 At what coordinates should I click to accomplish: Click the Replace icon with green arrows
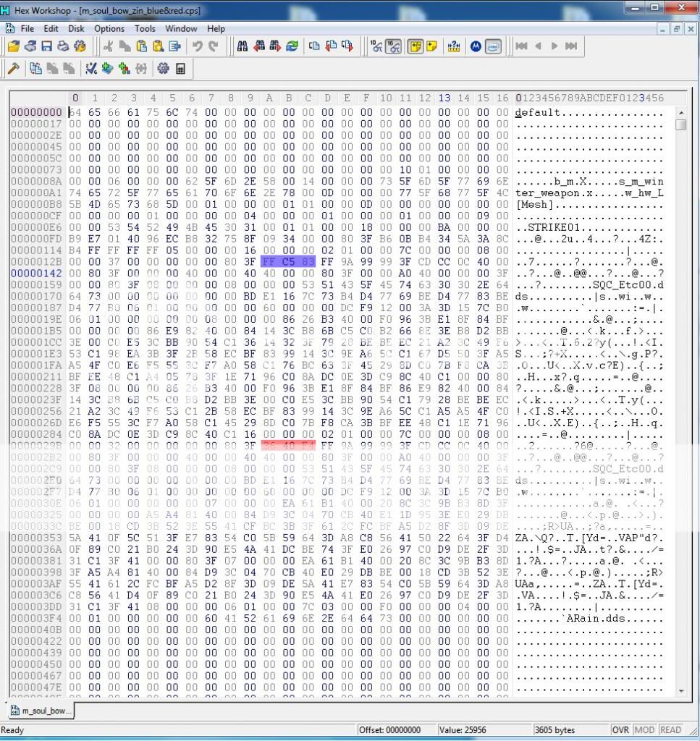point(292,46)
